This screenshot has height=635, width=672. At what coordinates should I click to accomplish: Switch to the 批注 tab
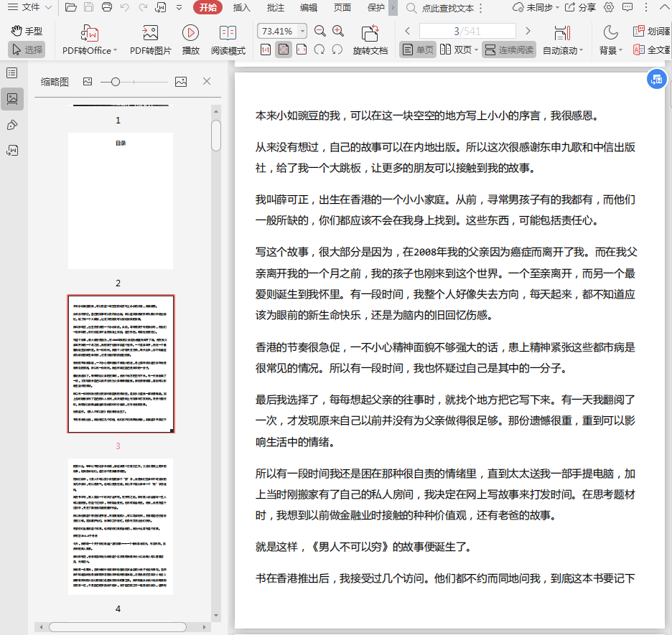pos(275,8)
